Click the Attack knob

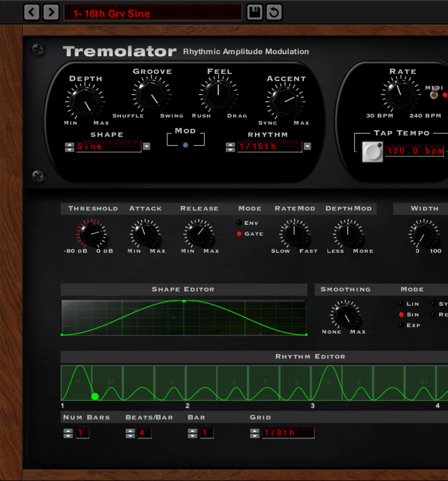(145, 234)
